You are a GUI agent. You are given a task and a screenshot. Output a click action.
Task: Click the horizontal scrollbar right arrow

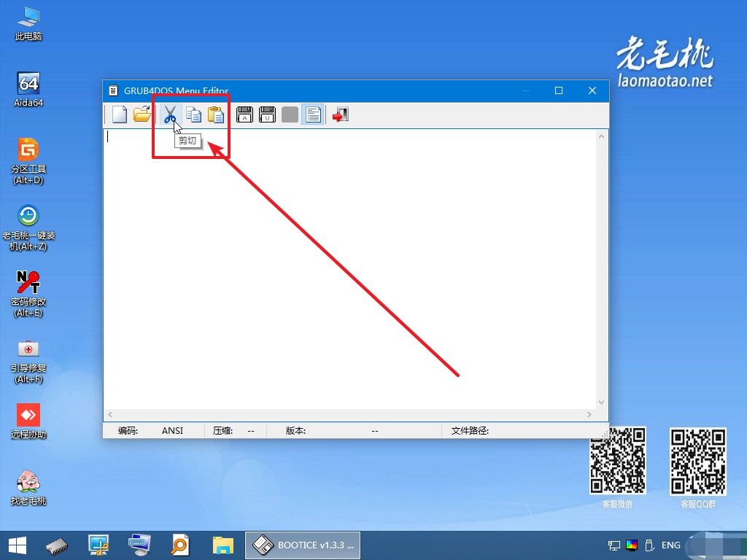(x=589, y=415)
